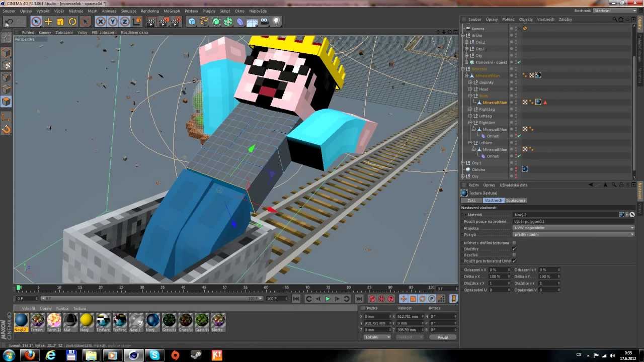The width and height of the screenshot is (644, 362).
Task: Collapse the RightArm tree node
Action: [x=470, y=123]
